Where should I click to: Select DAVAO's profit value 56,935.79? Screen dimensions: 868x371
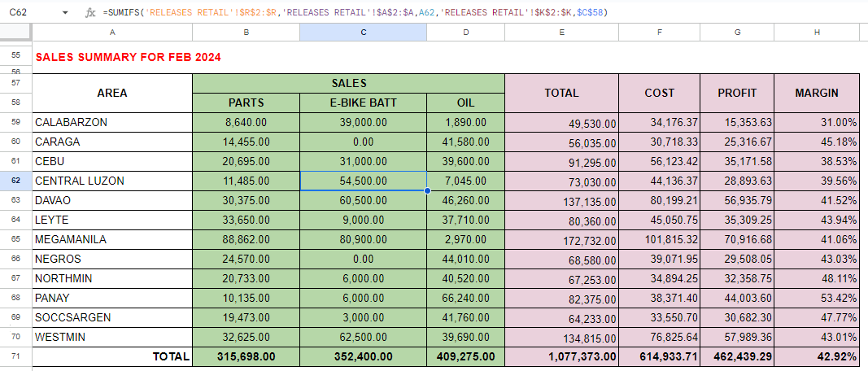click(x=737, y=200)
